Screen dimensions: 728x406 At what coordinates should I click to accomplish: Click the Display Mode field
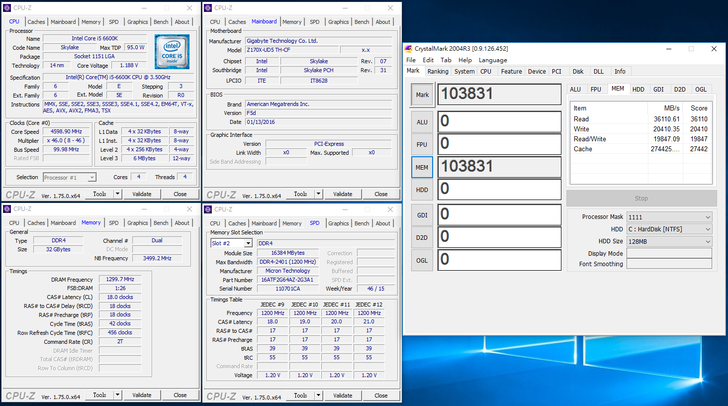pos(667,253)
